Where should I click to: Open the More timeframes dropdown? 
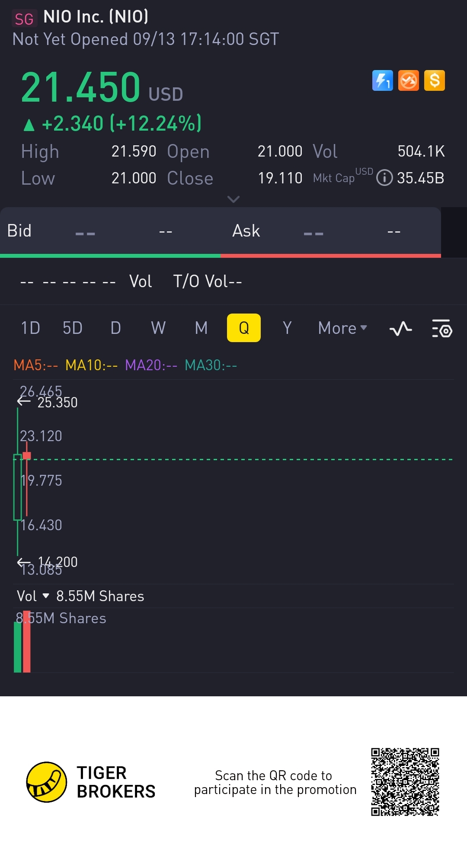[x=342, y=328]
